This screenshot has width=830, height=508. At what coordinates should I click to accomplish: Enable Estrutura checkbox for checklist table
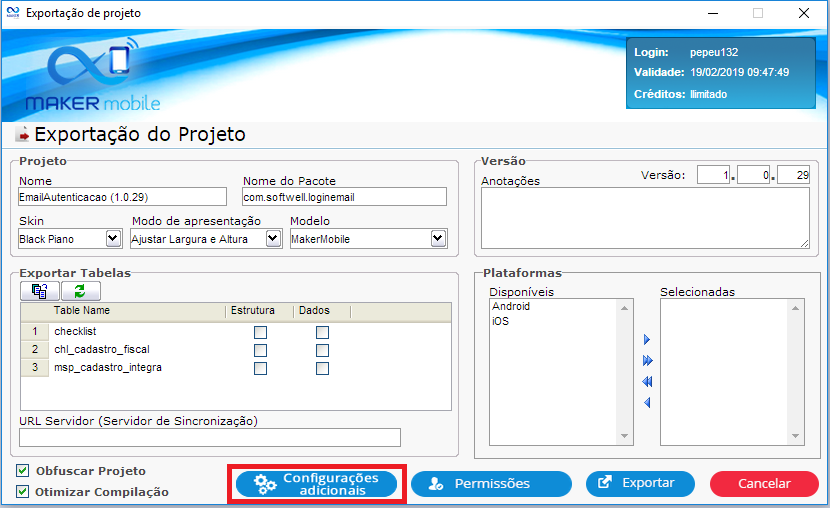click(x=260, y=332)
